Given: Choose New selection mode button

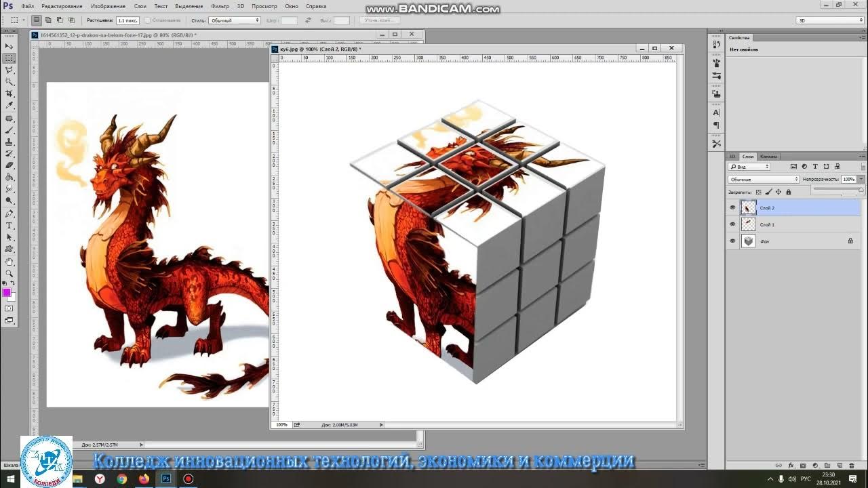Looking at the screenshot, I should (x=37, y=20).
